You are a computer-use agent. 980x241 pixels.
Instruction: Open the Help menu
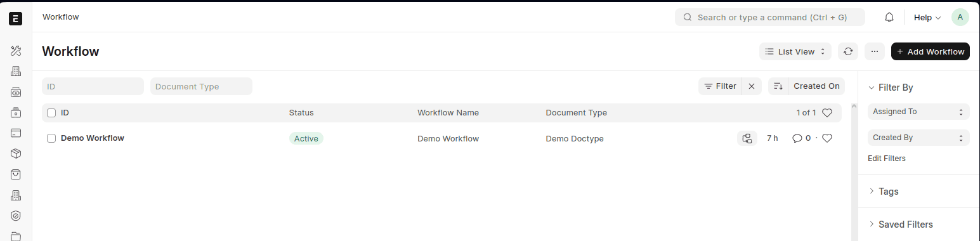click(x=927, y=18)
